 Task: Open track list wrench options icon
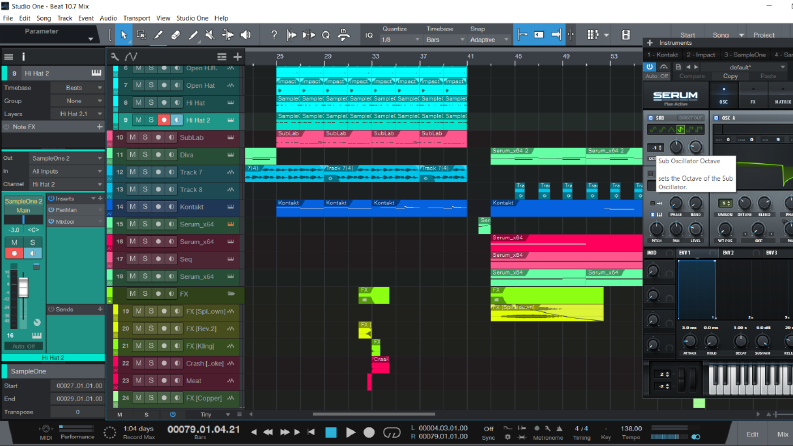point(115,57)
